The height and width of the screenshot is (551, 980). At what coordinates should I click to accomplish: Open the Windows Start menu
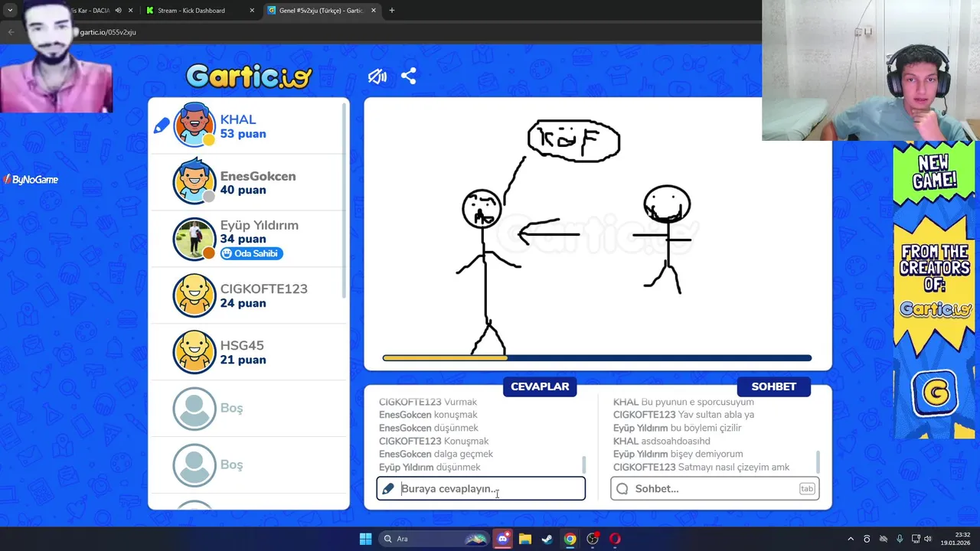(365, 539)
